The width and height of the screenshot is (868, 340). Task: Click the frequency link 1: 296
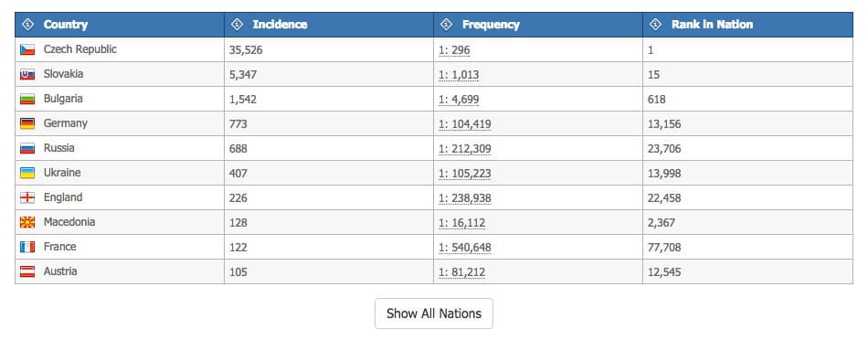(x=454, y=50)
